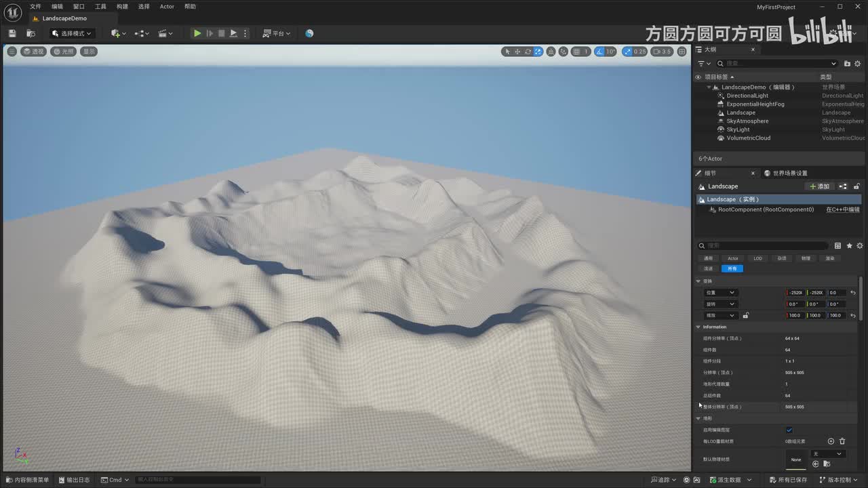This screenshot has width=868, height=488.
Task: Click the Eject play control
Action: pos(233,33)
